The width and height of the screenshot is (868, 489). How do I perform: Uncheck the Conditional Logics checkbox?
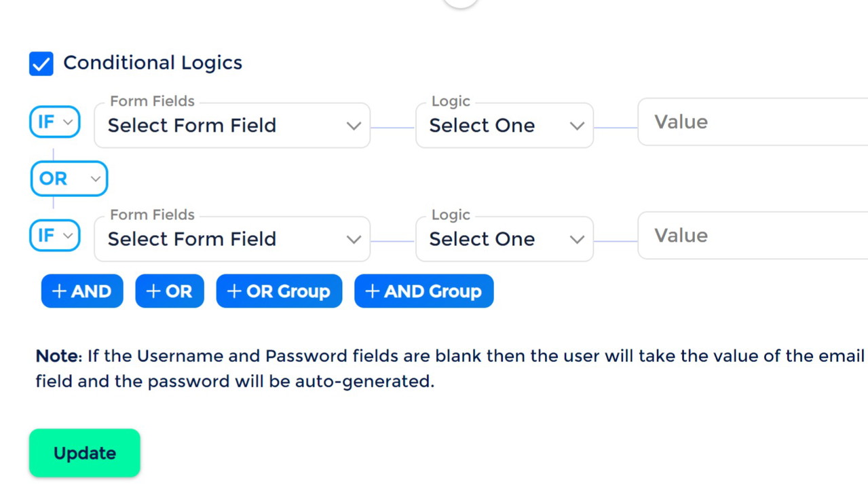point(41,64)
